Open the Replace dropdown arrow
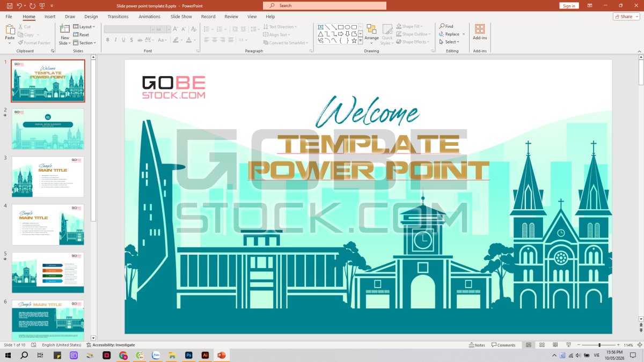The width and height of the screenshot is (644, 362). tap(464, 34)
